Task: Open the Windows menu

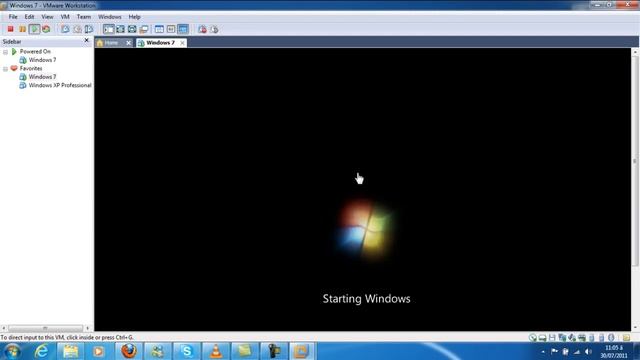Action: 109,17
